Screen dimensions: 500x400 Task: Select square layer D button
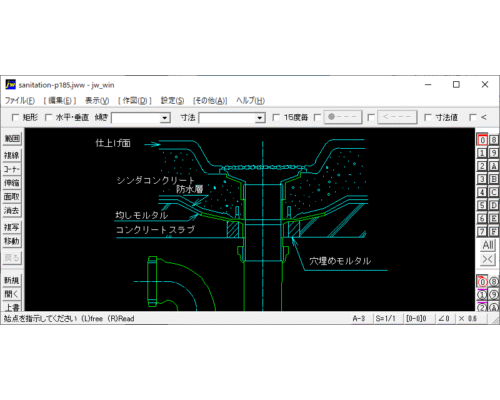point(494,205)
